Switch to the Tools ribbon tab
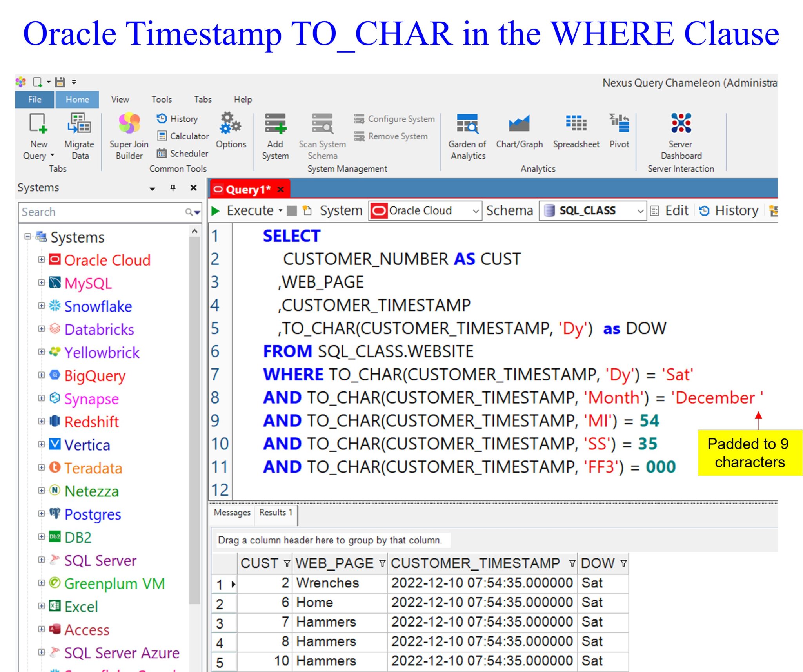The width and height of the screenshot is (803, 672). (162, 99)
